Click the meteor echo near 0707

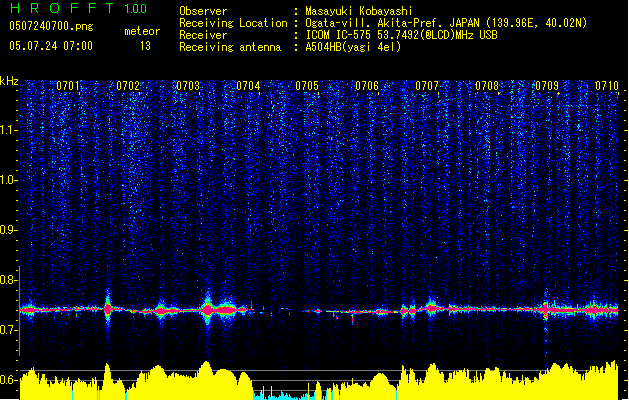point(432,307)
